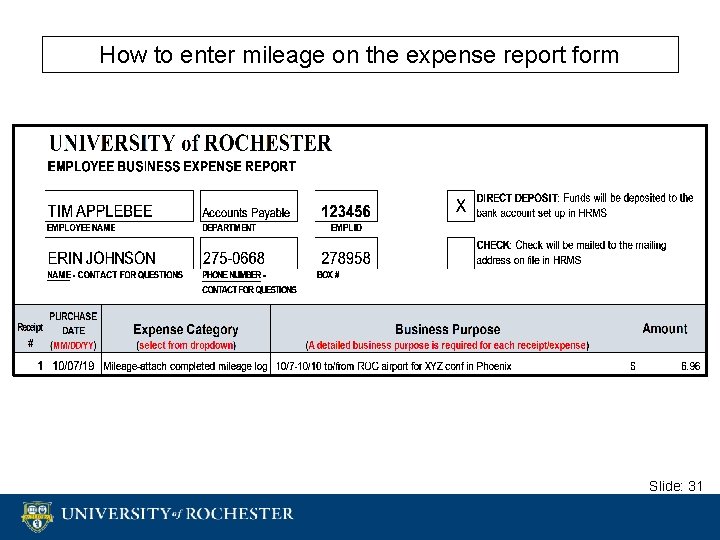The image size is (720, 540).
Task: Click the slide title about entering mileage
Action: (x=360, y=55)
